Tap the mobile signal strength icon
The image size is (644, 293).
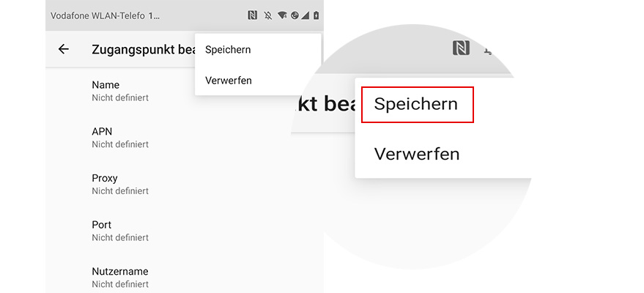(x=305, y=15)
